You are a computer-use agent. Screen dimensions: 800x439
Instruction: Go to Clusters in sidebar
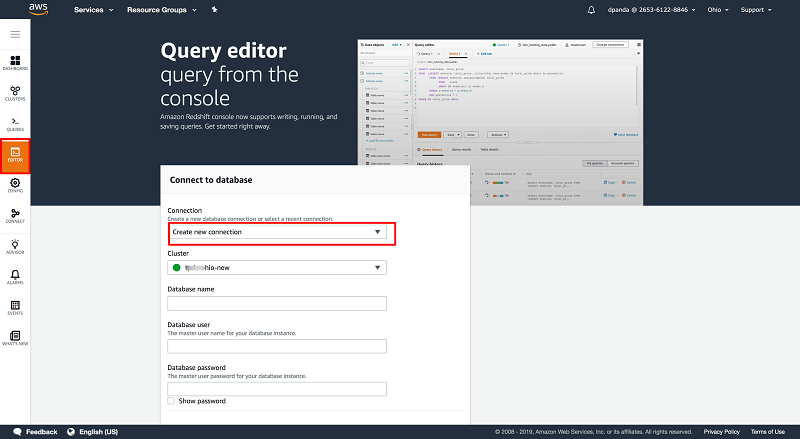(15, 93)
